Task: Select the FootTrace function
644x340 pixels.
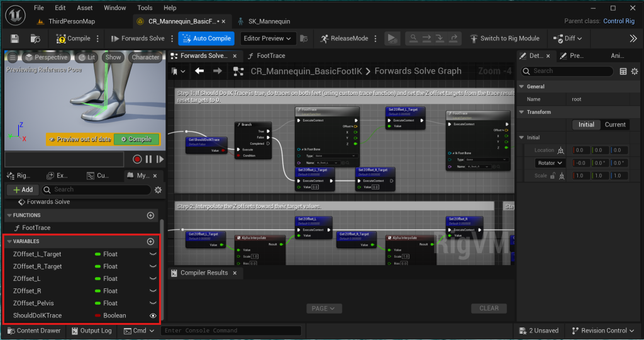Action: [x=36, y=228]
